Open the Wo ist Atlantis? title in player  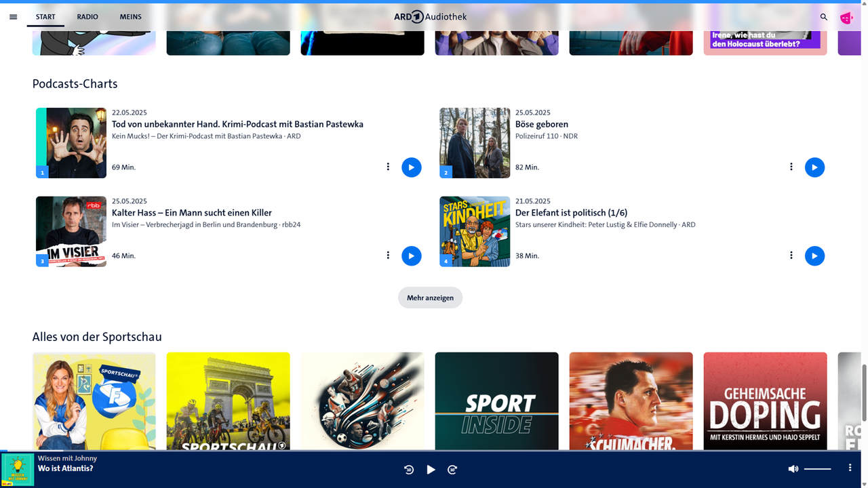(x=66, y=468)
